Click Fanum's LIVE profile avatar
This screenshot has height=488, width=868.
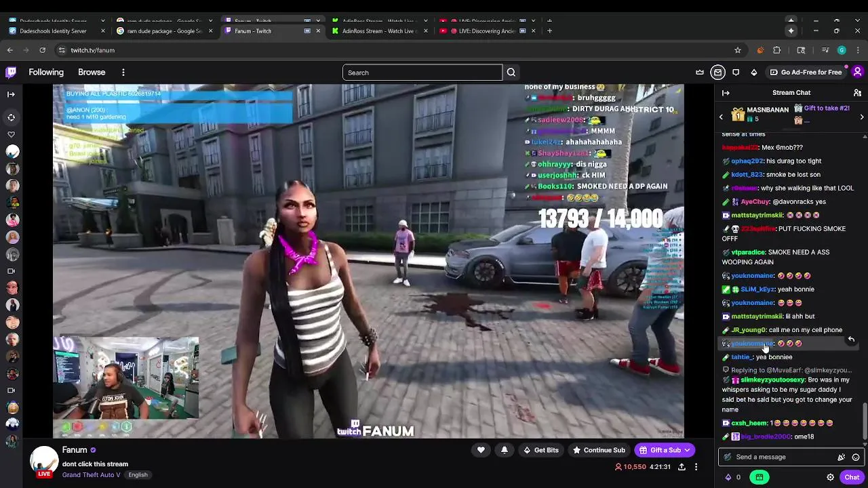coord(44,462)
